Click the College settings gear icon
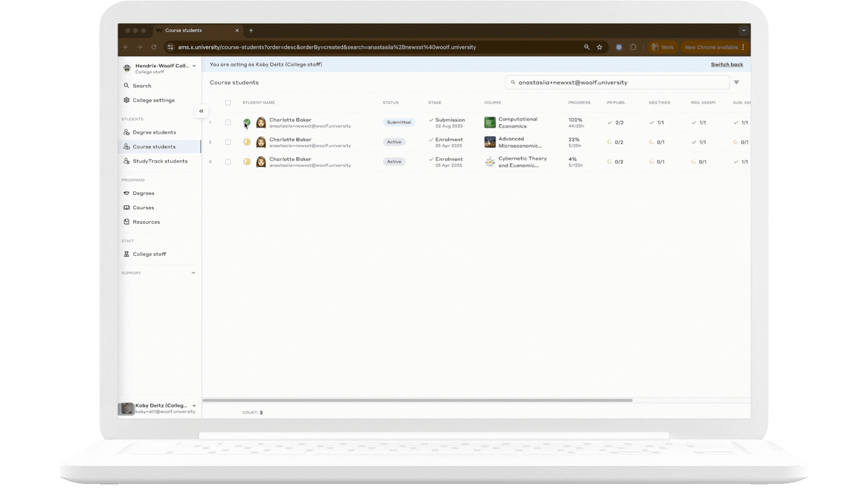Screen dimensions: 868x488 (127, 100)
